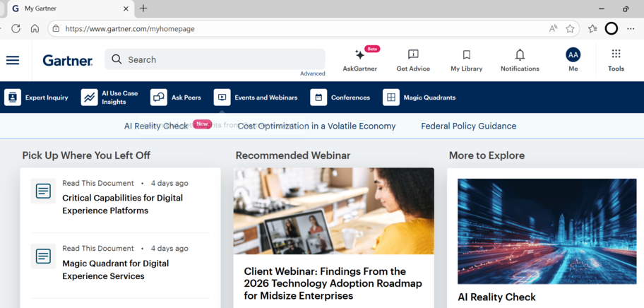Click the AI Reality Check city image
Image resolution: width=644 pixels, height=308 pixels.
coord(547,231)
